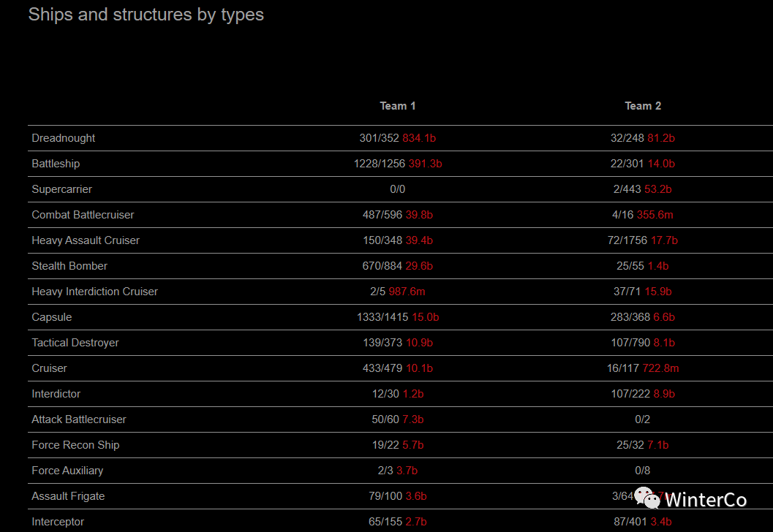
Task: Select the Tactical Destroyer row label
Action: point(75,343)
